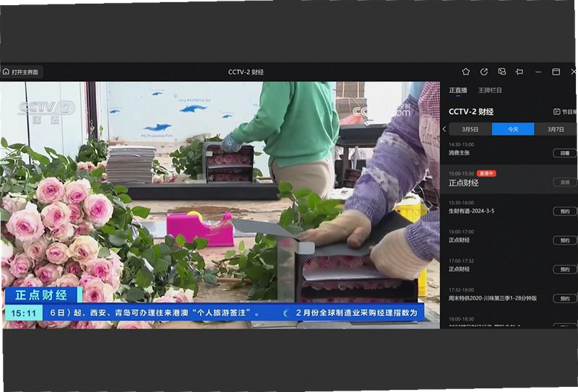Pin the window on top with the pin icon
The width and height of the screenshot is (578, 392).
click(x=519, y=72)
